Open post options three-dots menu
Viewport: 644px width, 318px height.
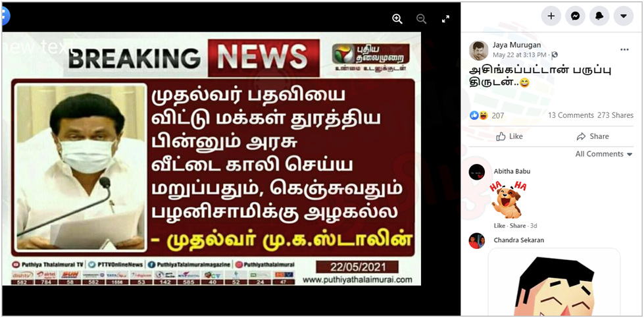(624, 50)
